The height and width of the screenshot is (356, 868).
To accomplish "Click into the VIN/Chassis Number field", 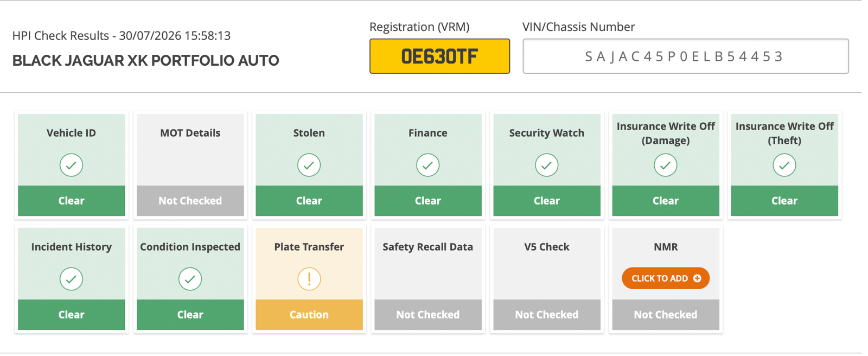I will (685, 56).
